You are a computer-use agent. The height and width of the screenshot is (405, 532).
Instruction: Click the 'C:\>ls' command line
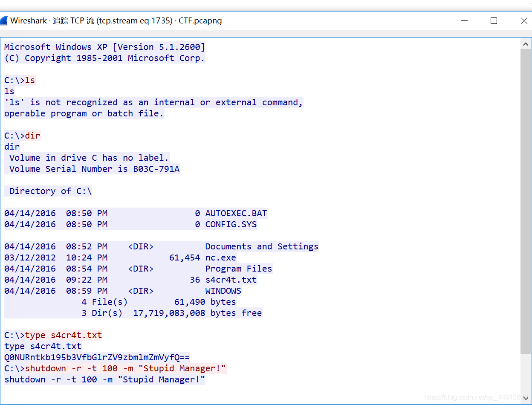tap(20, 80)
